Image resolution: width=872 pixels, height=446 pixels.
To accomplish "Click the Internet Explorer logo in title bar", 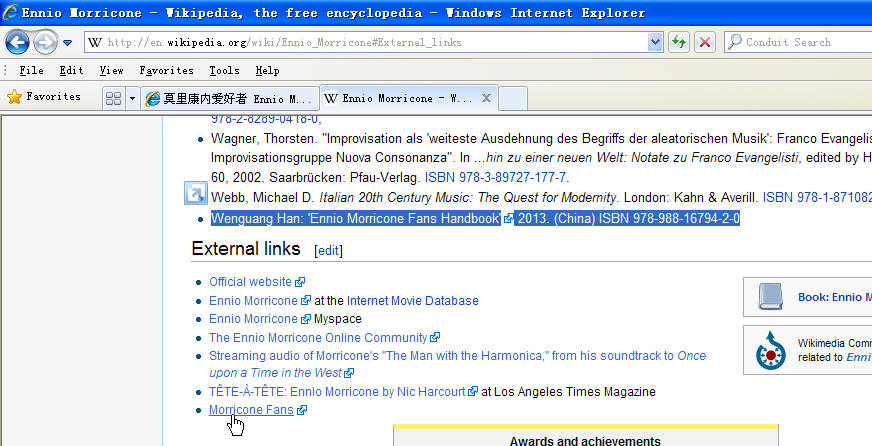I will pyautogui.click(x=10, y=12).
